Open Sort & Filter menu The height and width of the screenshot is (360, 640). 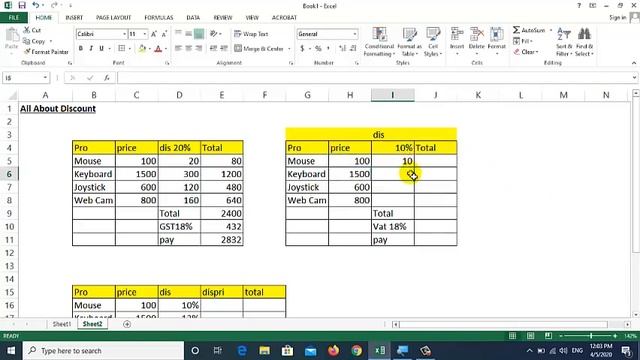click(x=564, y=42)
